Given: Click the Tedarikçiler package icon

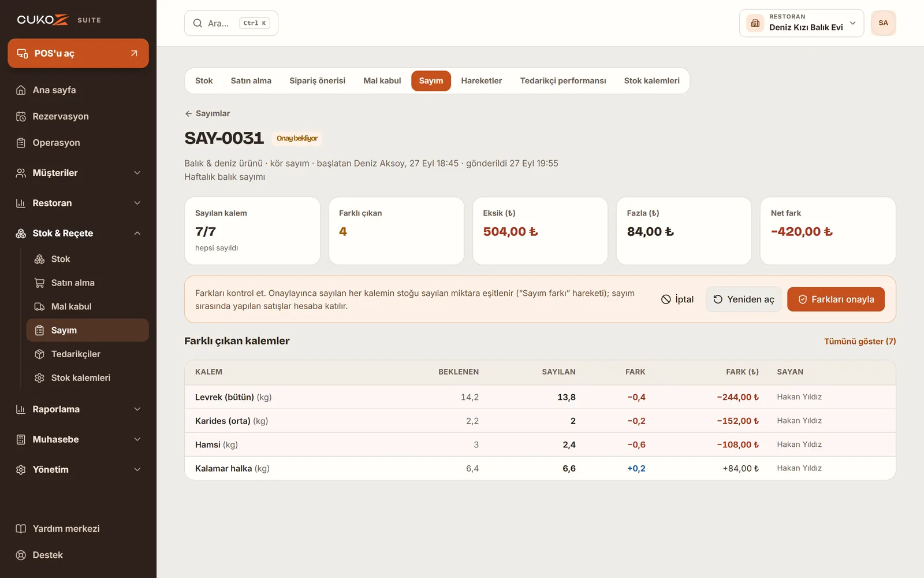Looking at the screenshot, I should click(x=39, y=354).
